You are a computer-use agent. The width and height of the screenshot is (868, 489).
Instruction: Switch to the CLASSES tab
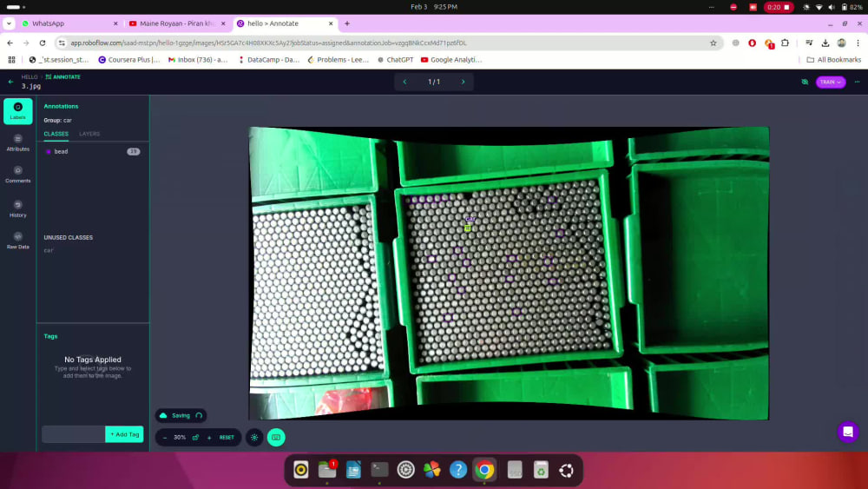56,134
